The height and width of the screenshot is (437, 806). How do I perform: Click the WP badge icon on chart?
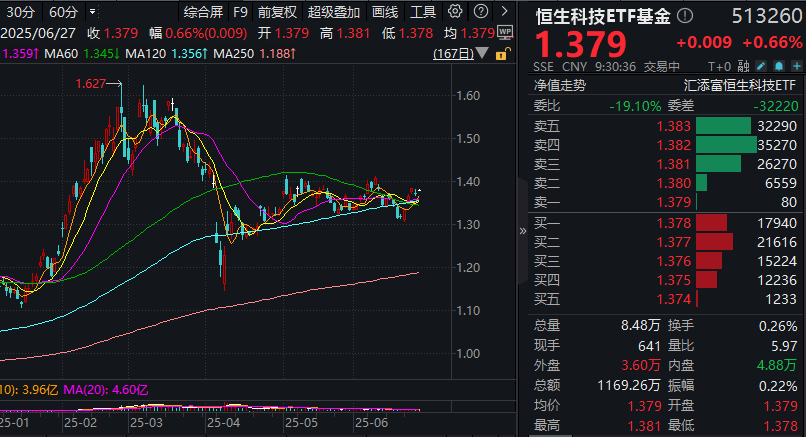point(505,32)
